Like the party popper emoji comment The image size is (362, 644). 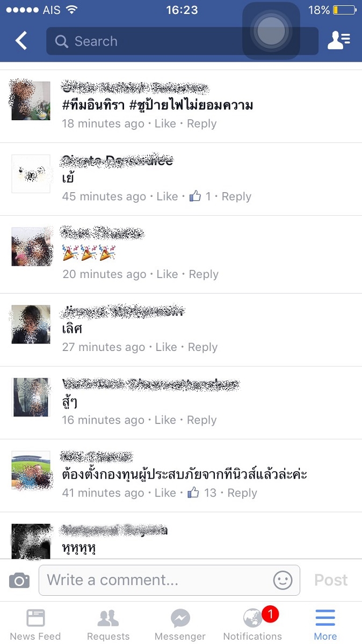[167, 274]
